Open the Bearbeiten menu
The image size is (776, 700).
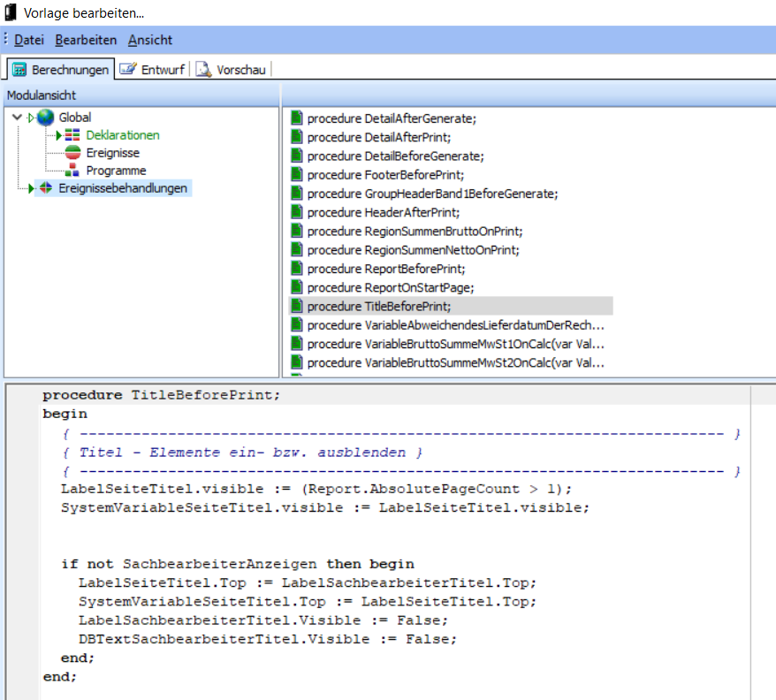coord(86,40)
